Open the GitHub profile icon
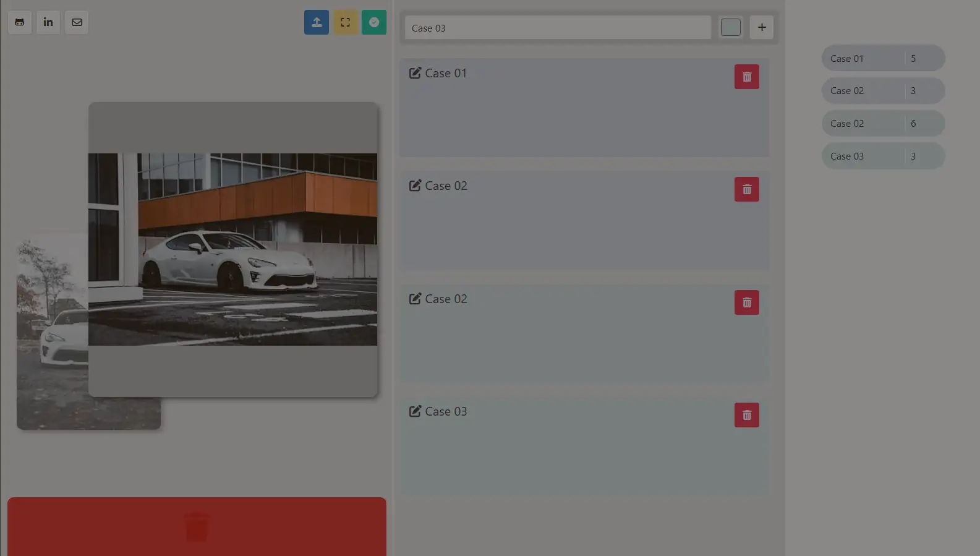Image resolution: width=980 pixels, height=556 pixels. coord(20,22)
